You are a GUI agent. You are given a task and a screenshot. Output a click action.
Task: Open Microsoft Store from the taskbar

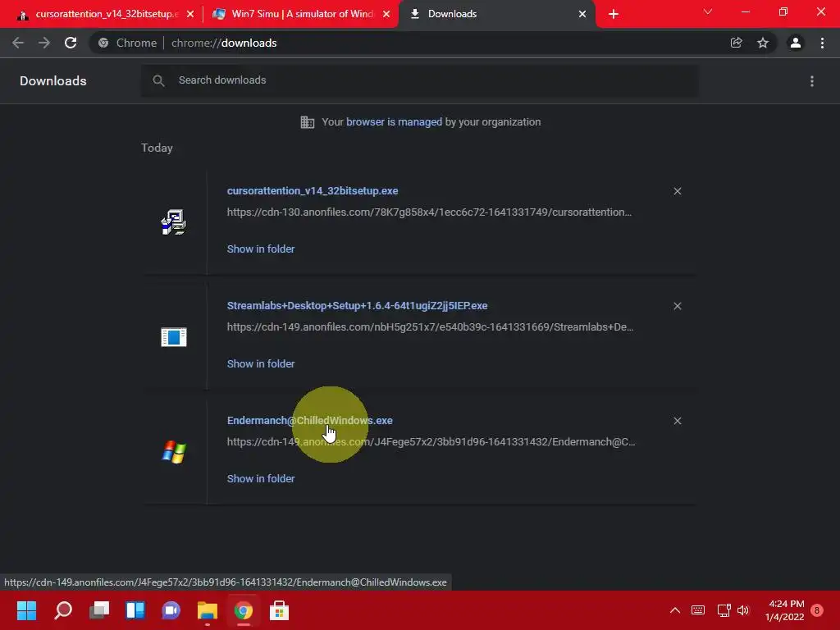[279, 610]
